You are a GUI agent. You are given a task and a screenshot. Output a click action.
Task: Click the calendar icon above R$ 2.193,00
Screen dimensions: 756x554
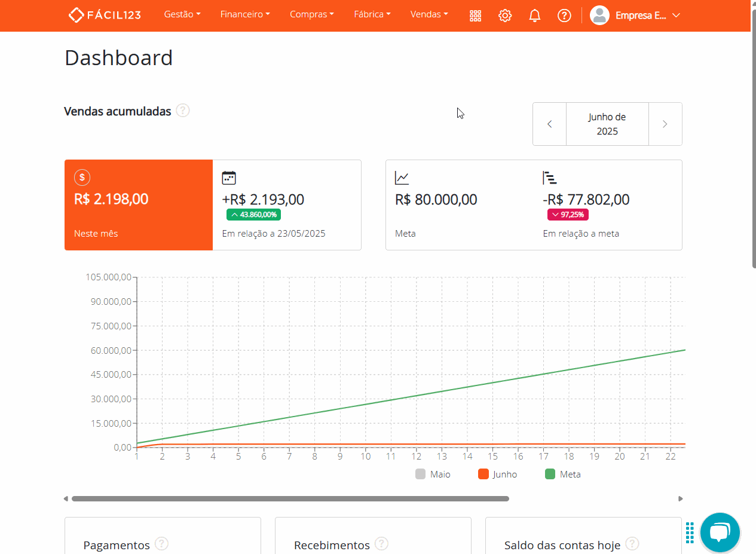click(228, 177)
